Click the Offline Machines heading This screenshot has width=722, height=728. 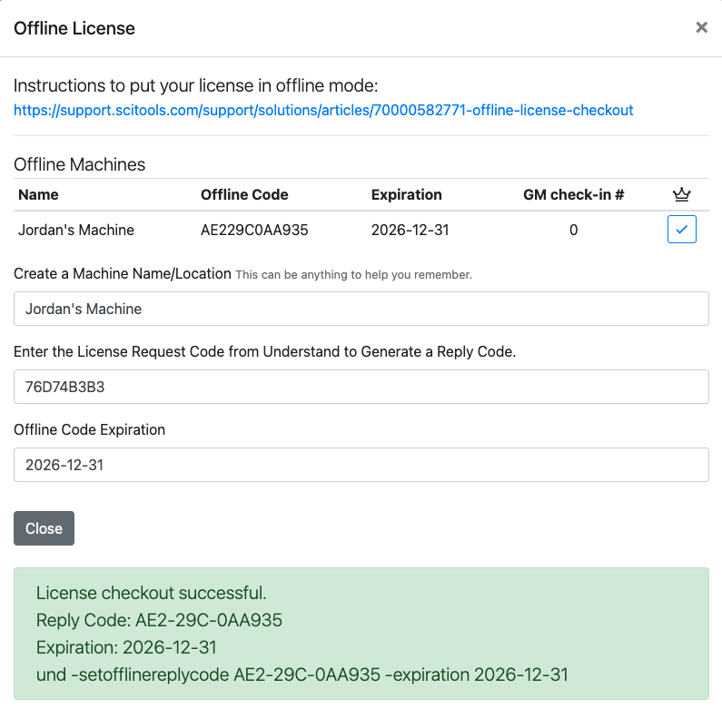(79, 164)
